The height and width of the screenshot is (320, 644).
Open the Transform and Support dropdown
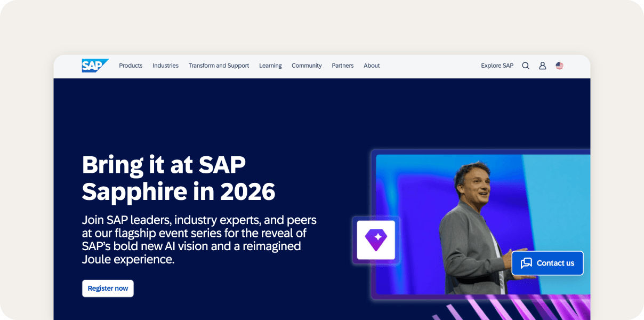[x=219, y=66]
